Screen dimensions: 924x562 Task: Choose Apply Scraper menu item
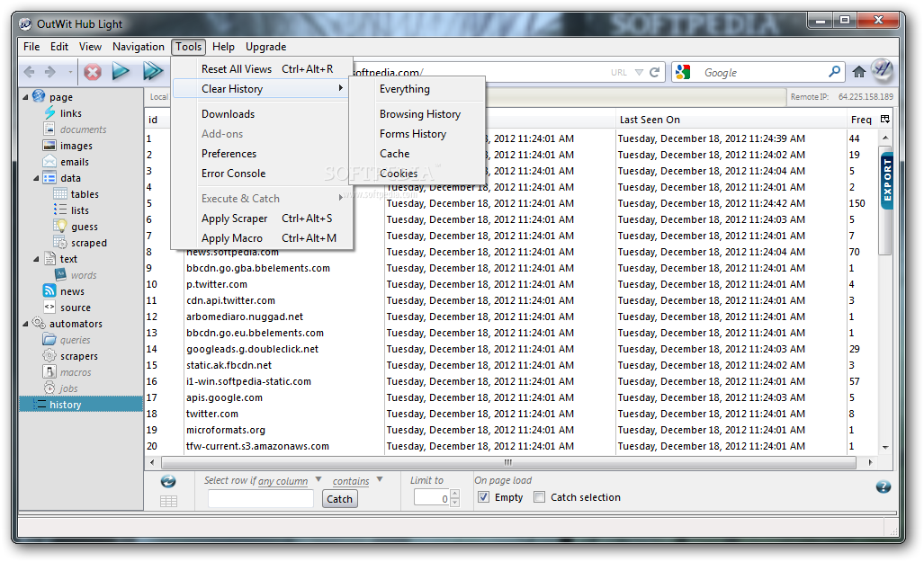262,219
